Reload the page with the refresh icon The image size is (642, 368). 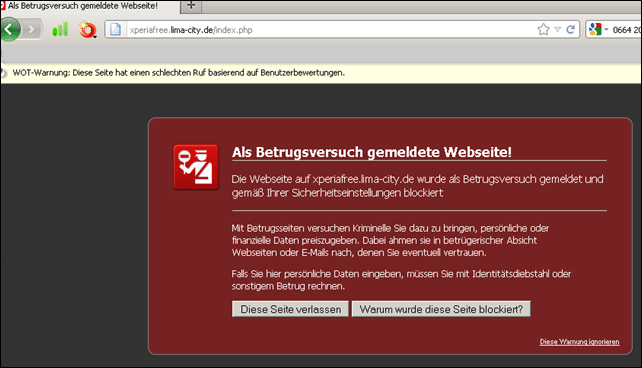[x=570, y=29]
